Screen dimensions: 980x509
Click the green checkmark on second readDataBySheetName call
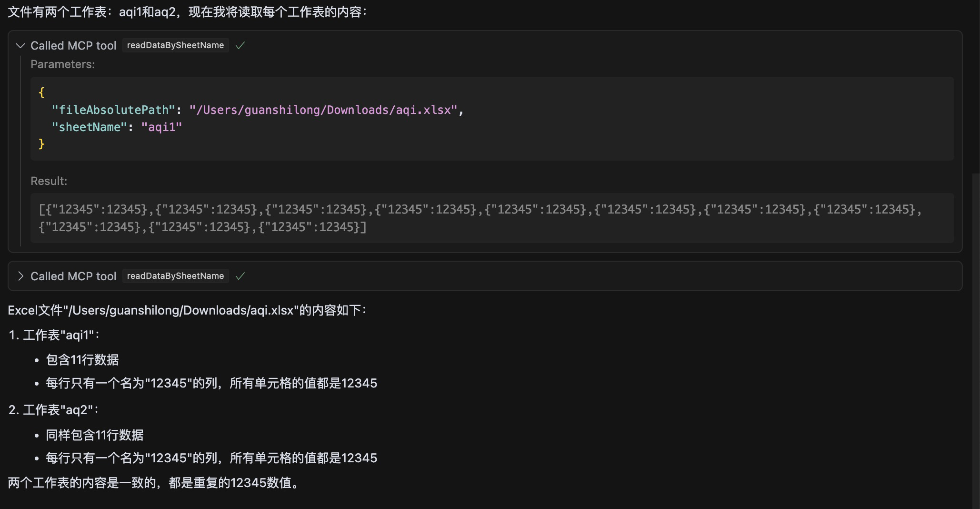240,276
